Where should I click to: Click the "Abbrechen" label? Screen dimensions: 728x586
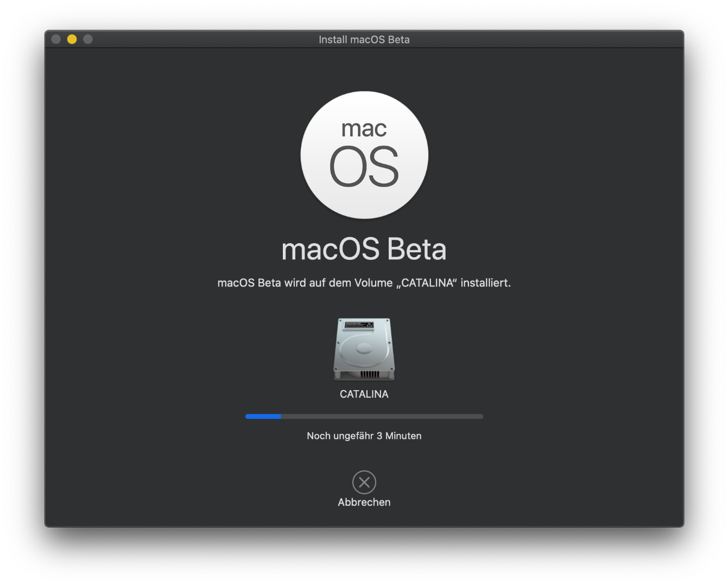[x=364, y=502]
